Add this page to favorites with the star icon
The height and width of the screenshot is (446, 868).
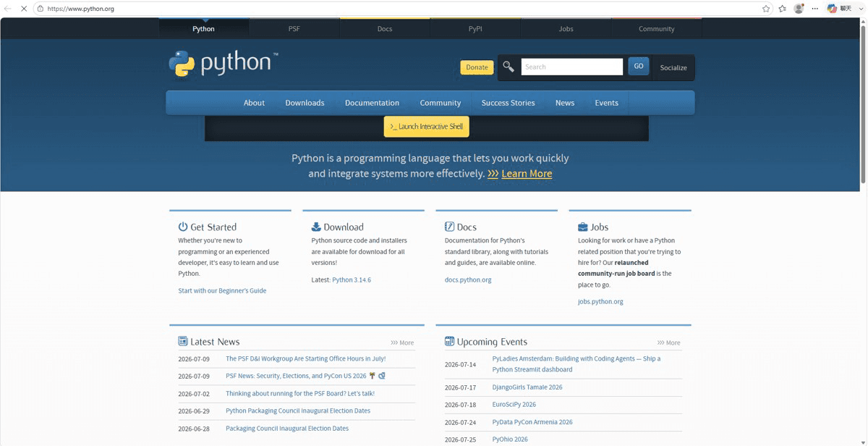click(x=766, y=9)
